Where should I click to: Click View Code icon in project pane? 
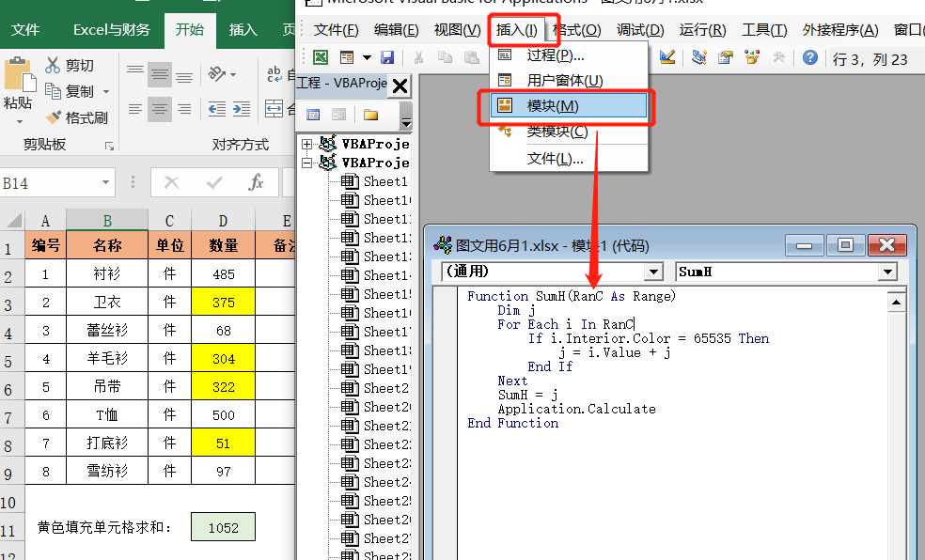click(x=313, y=115)
